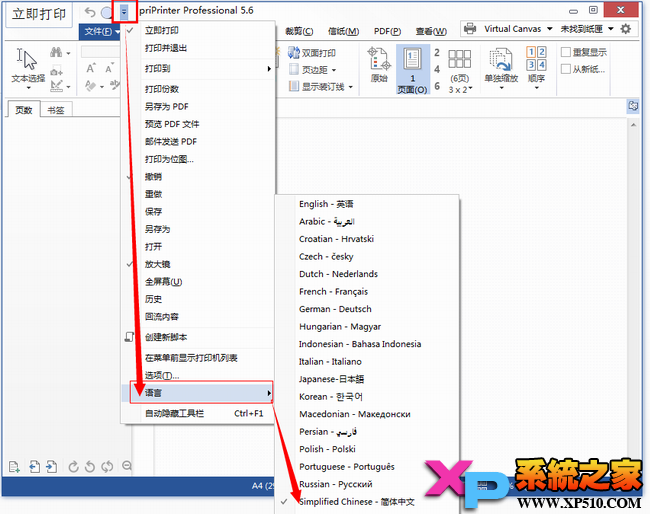
Task: Select the Full Screen menu item (全屏幕)
Action: 198,281
